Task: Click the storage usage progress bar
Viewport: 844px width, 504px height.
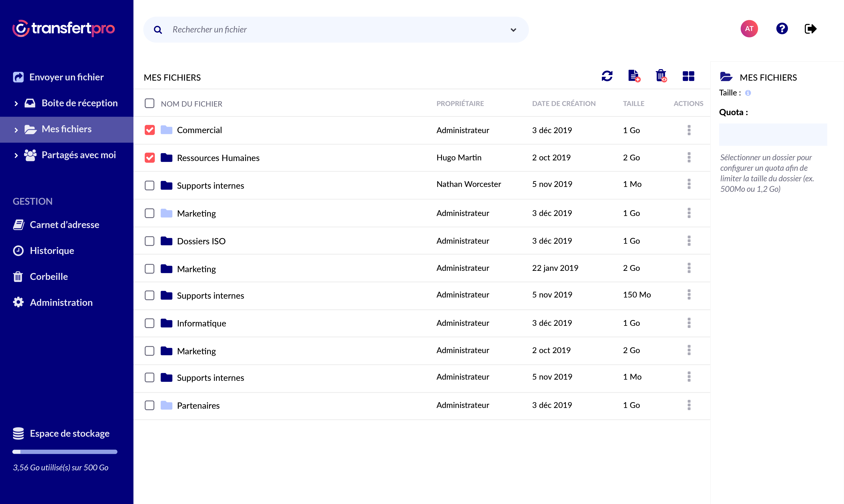Action: [65, 452]
